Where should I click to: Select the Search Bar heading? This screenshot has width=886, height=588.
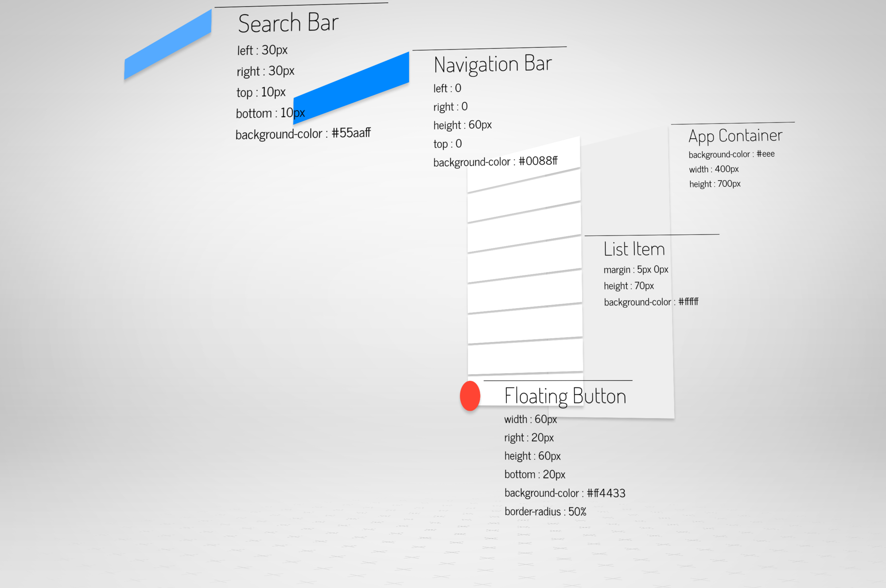288,23
